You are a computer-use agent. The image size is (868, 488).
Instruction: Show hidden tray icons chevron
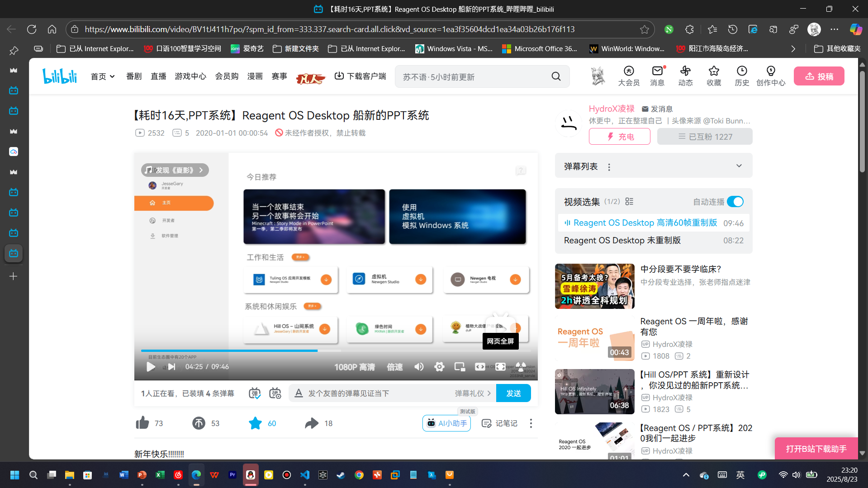click(x=686, y=475)
